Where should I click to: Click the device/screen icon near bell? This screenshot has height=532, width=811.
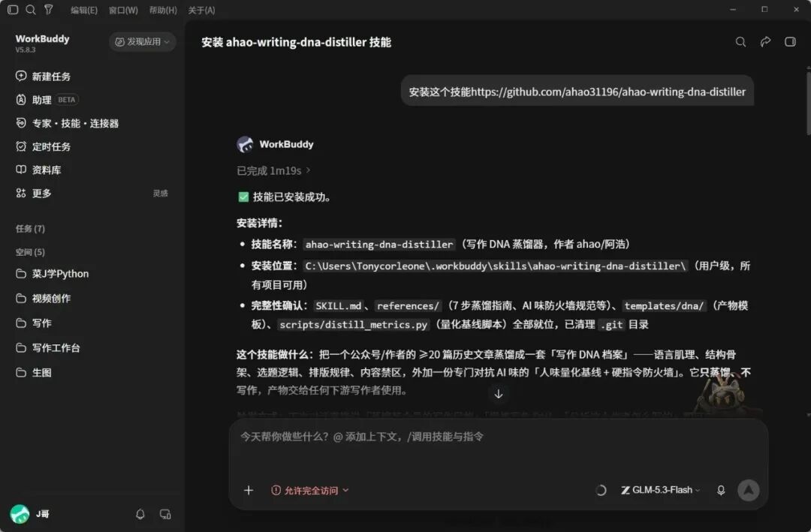click(165, 514)
